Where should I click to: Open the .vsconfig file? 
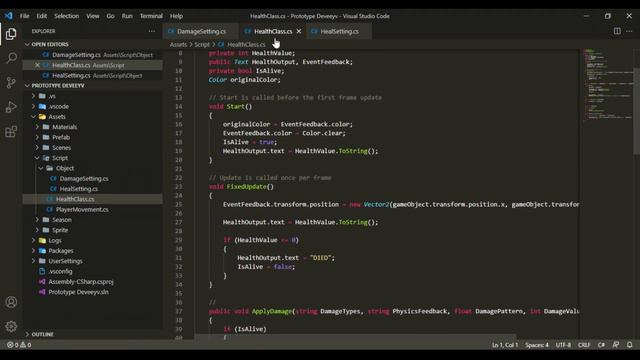[x=60, y=271]
